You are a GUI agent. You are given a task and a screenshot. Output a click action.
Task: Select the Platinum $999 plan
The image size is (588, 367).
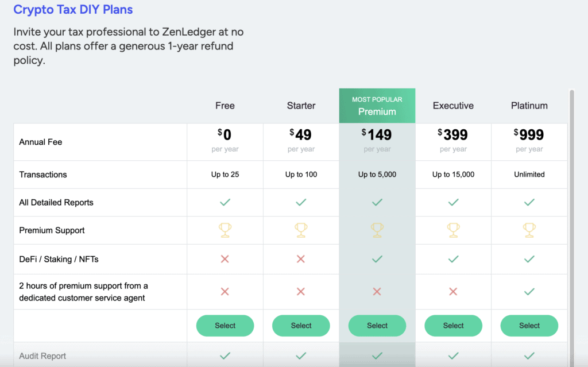click(x=529, y=325)
